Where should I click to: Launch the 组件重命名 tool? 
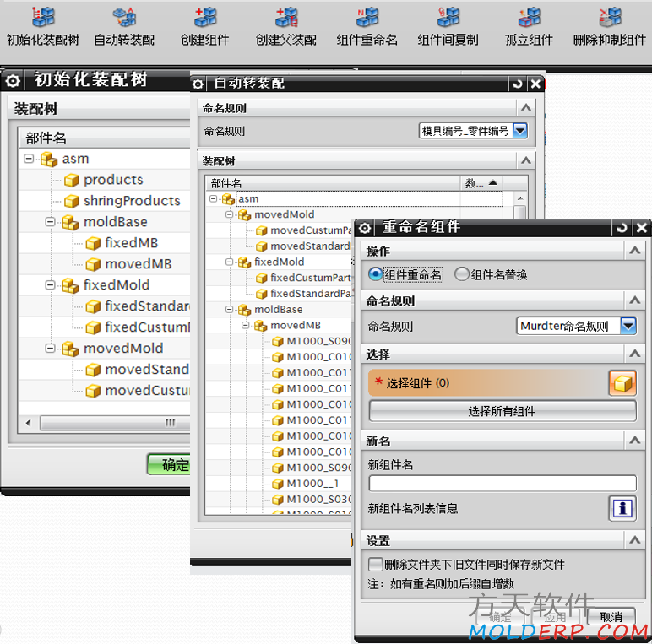pyautogui.click(x=367, y=17)
